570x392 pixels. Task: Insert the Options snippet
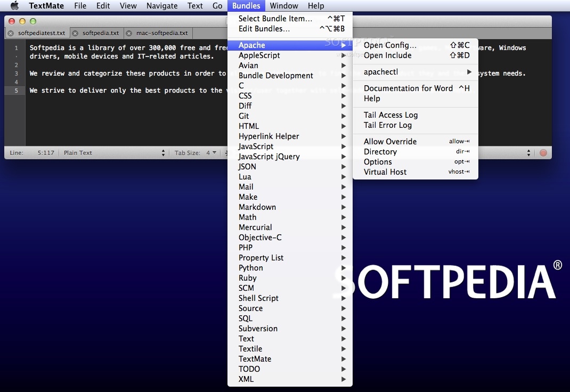click(416, 162)
